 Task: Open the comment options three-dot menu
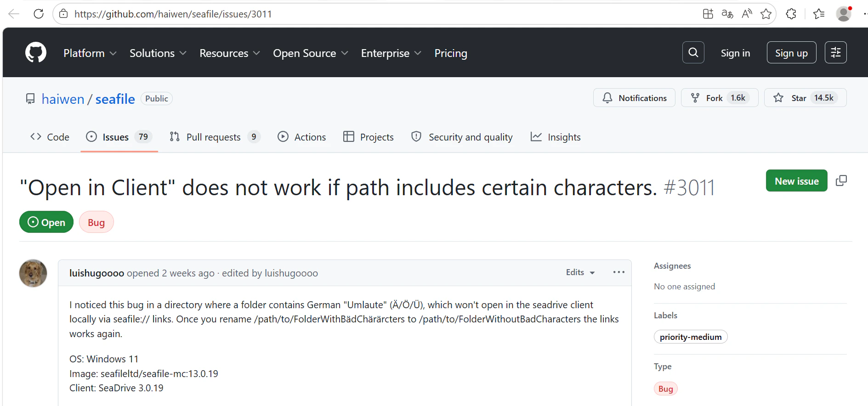619,272
